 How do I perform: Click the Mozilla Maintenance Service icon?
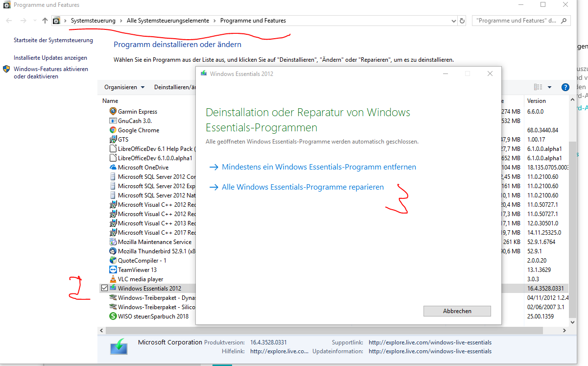[113, 242]
